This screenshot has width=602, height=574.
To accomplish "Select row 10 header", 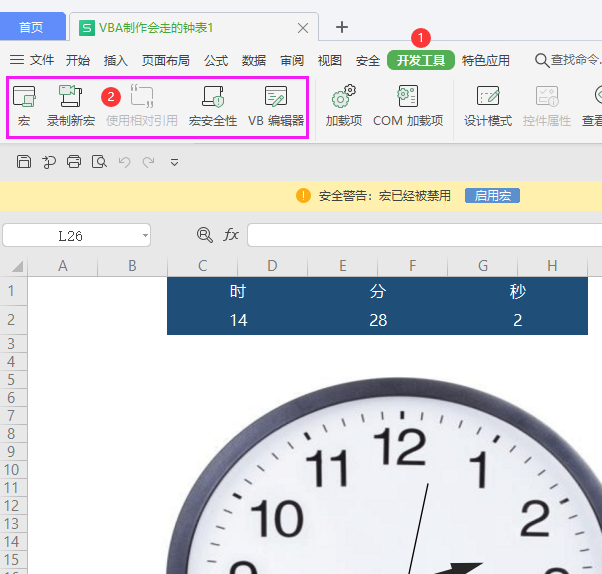I will click(x=13, y=470).
